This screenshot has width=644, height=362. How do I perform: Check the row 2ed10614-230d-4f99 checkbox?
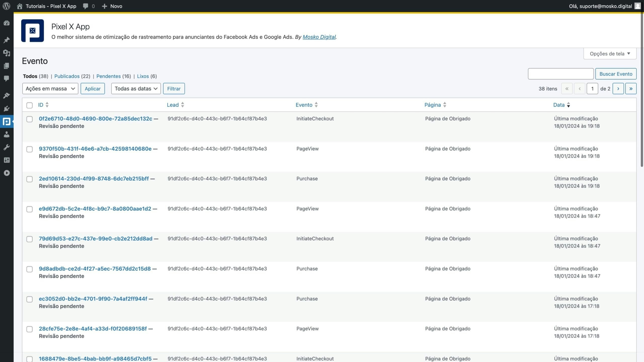pos(29,179)
